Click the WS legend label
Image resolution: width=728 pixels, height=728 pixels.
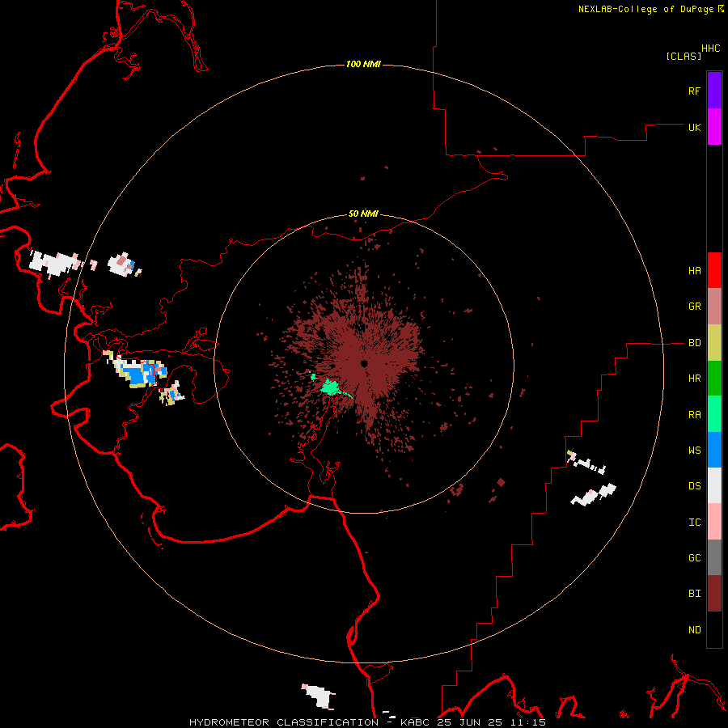[x=694, y=450]
